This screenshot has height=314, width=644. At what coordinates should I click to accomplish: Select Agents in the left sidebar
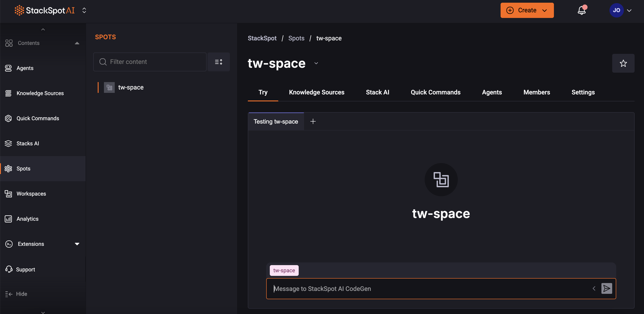[25, 68]
